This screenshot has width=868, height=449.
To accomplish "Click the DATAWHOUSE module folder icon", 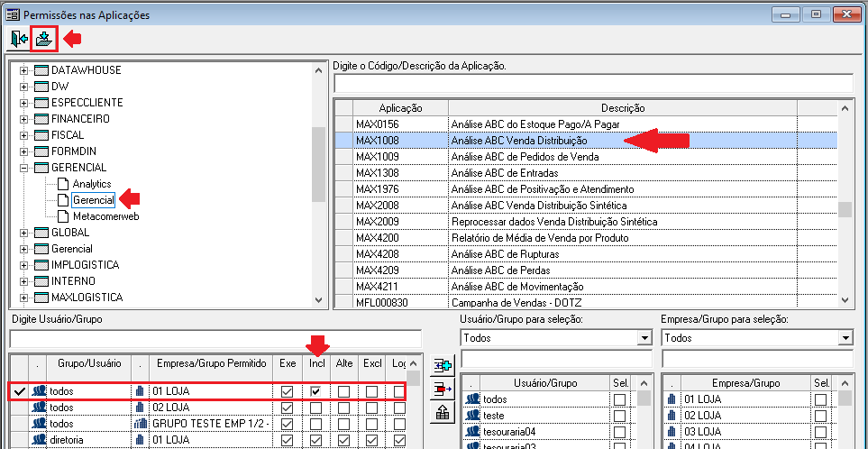I will point(41,70).
